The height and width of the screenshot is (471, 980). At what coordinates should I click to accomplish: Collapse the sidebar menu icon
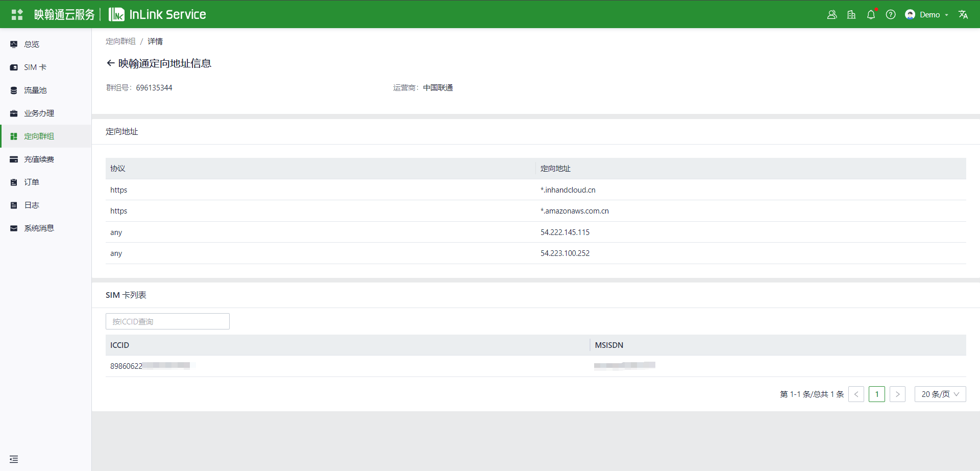pos(14,459)
